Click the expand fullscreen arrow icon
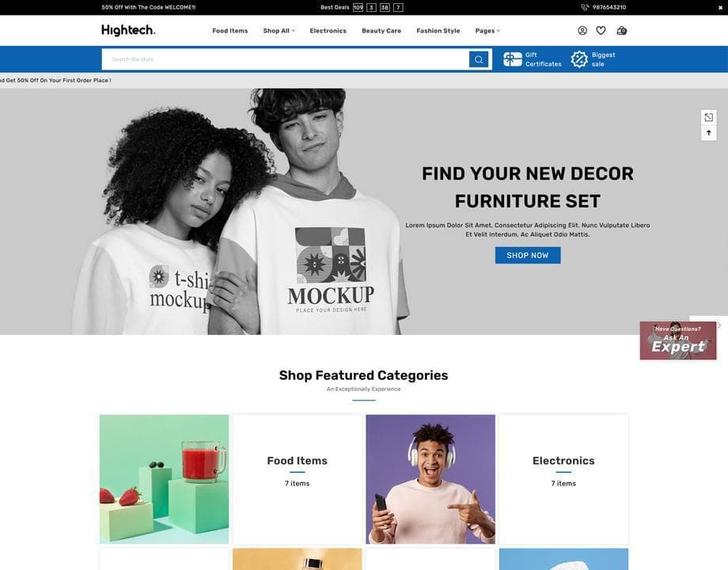Viewport: 728px width, 570px height. point(708,117)
